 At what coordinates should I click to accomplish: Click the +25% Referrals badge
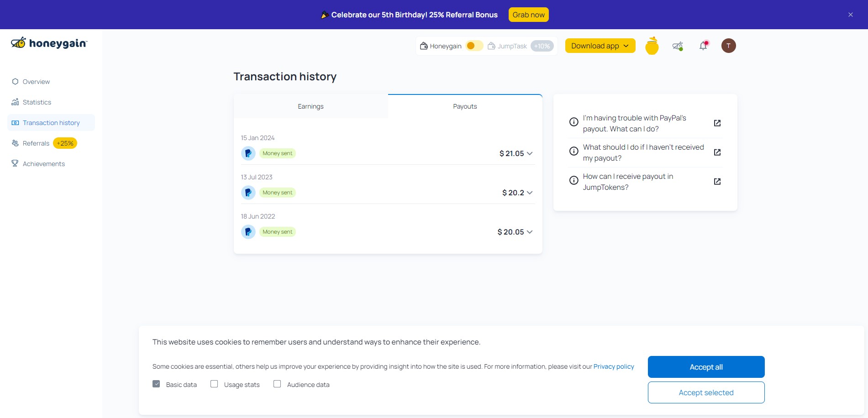tap(65, 143)
